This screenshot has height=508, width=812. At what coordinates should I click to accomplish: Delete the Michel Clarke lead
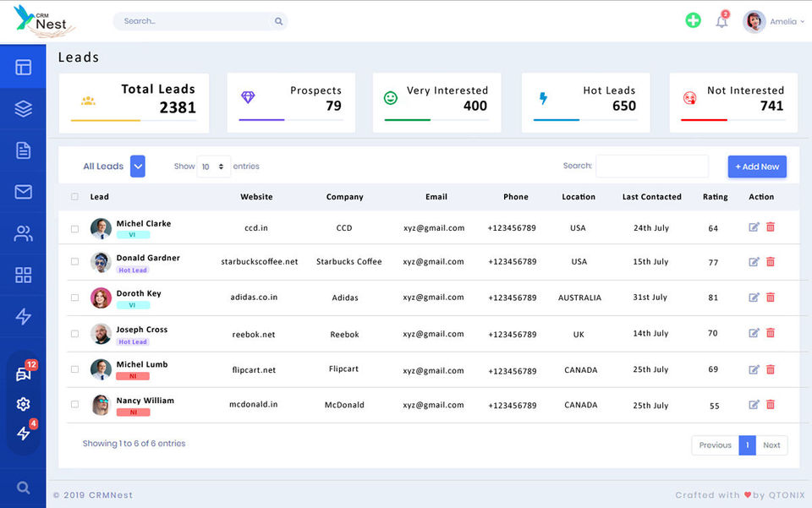pos(771,227)
